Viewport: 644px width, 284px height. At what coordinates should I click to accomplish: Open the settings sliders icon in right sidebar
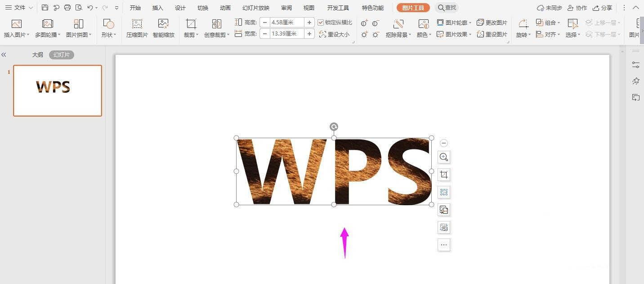[635, 65]
